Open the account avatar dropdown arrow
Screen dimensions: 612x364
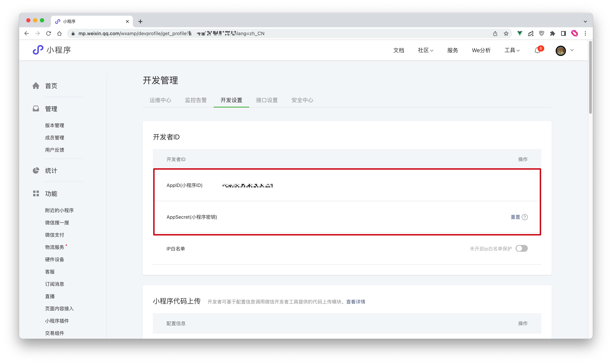[x=572, y=50]
